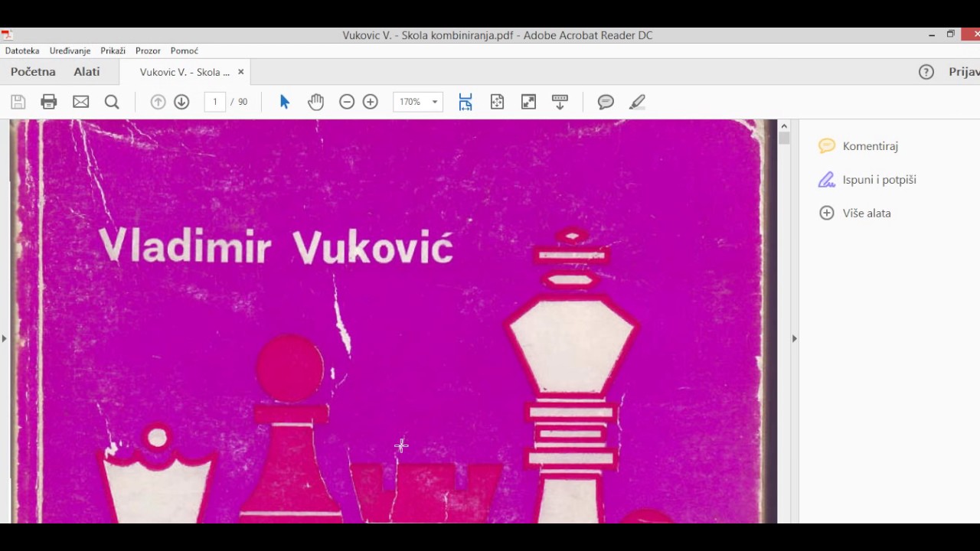Switch to full screen mode icon
The height and width of the screenshot is (551, 980).
coord(528,102)
